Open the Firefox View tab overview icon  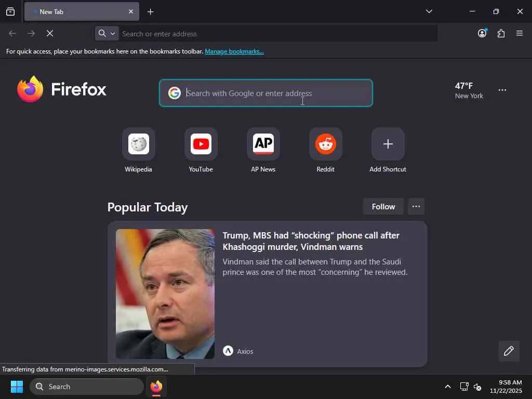pyautogui.click(x=10, y=11)
